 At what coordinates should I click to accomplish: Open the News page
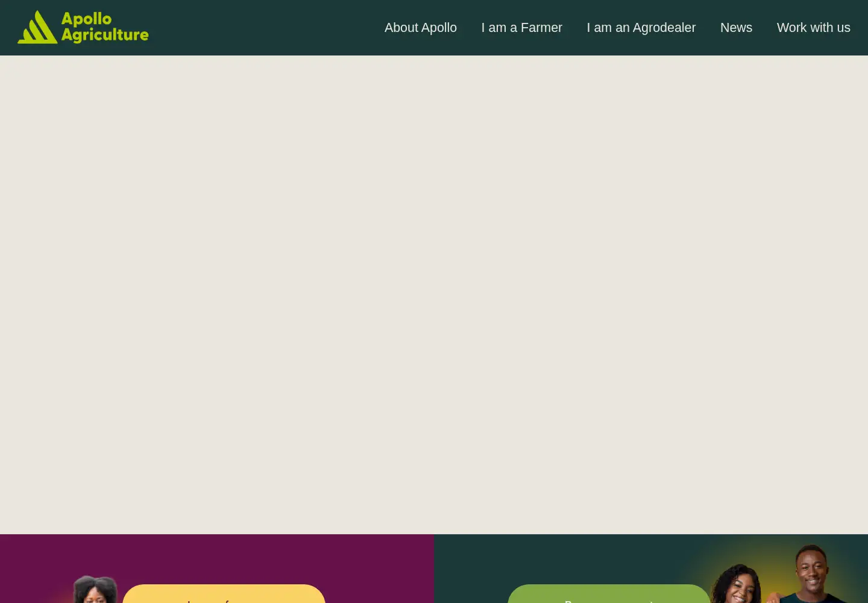(x=736, y=28)
